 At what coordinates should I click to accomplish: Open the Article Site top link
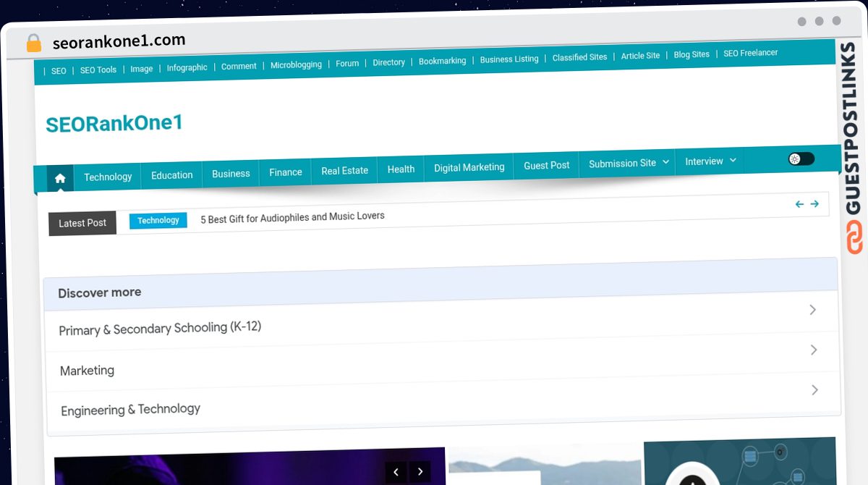coord(640,56)
